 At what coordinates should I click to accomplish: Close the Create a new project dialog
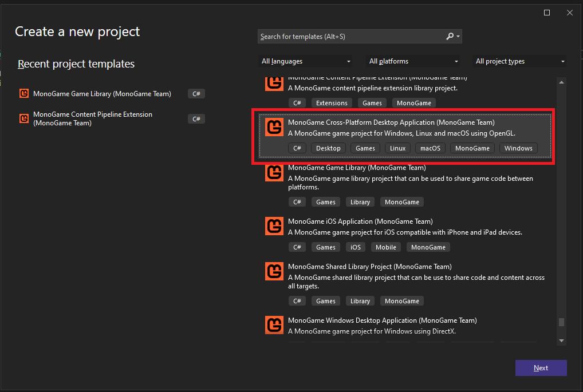570,13
